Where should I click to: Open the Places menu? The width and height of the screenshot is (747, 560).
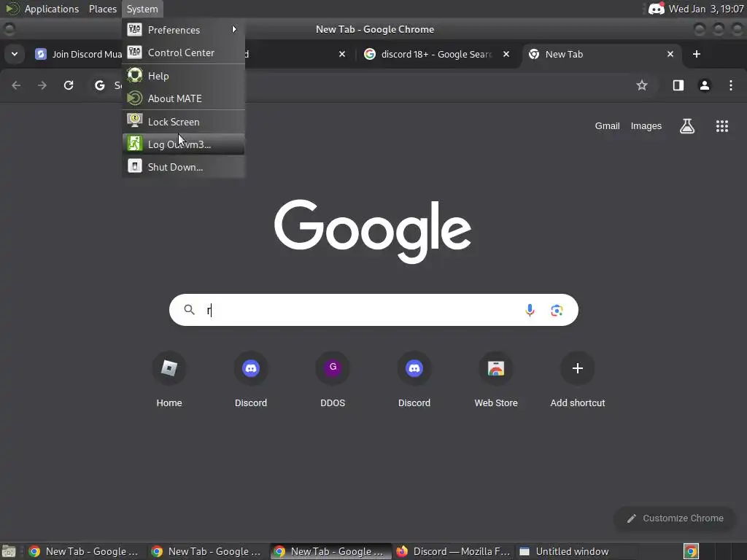pos(102,9)
